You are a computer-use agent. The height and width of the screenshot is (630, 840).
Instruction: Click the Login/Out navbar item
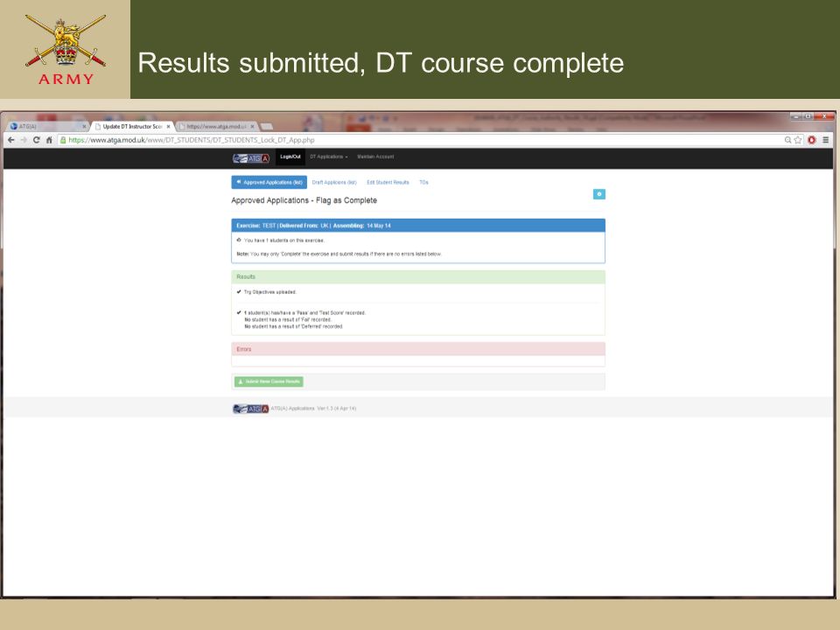(x=290, y=157)
